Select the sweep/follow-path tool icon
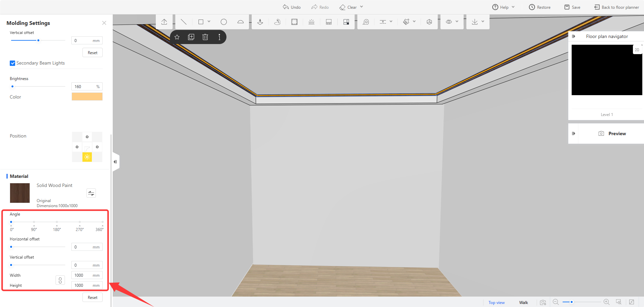The height and width of the screenshot is (307, 644). pos(277,22)
